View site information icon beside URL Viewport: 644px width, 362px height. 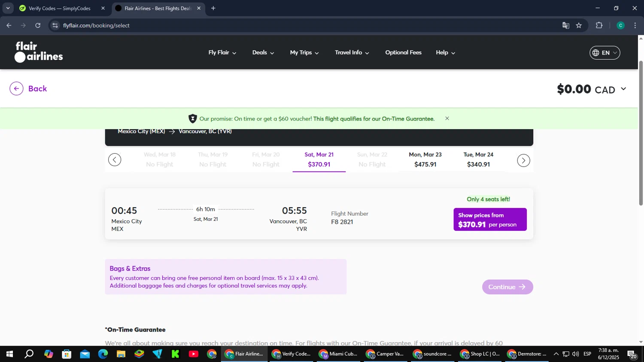click(x=55, y=26)
